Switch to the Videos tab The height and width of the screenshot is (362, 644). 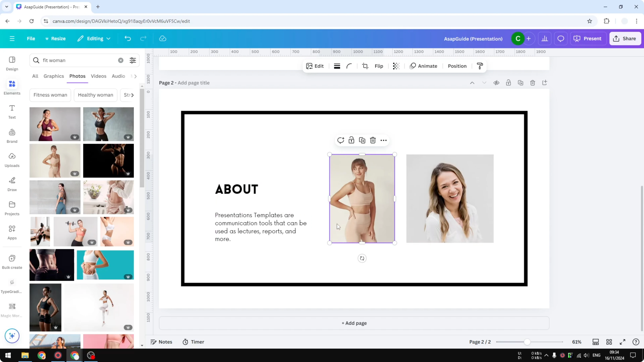click(99, 76)
